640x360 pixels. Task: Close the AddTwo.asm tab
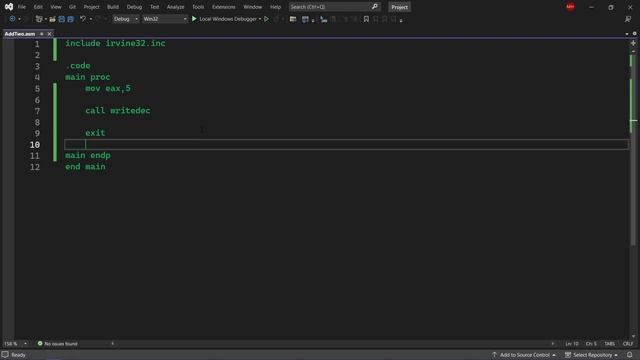tap(49, 34)
